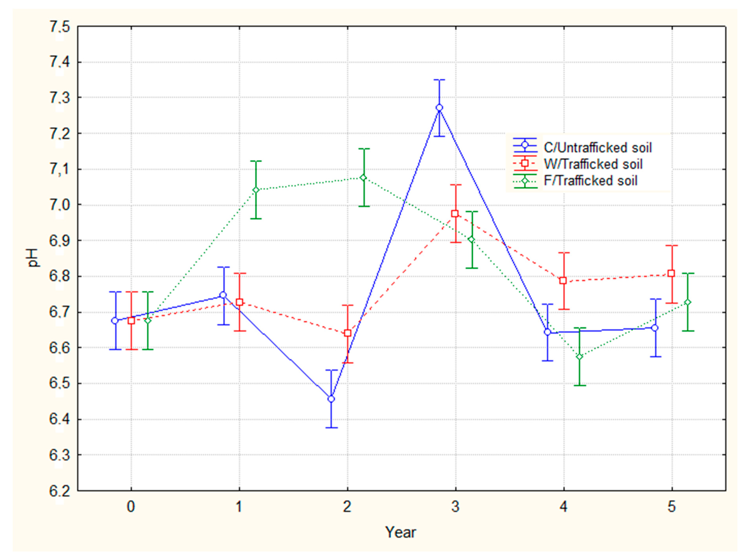Click red square marker at year 0

131,320
